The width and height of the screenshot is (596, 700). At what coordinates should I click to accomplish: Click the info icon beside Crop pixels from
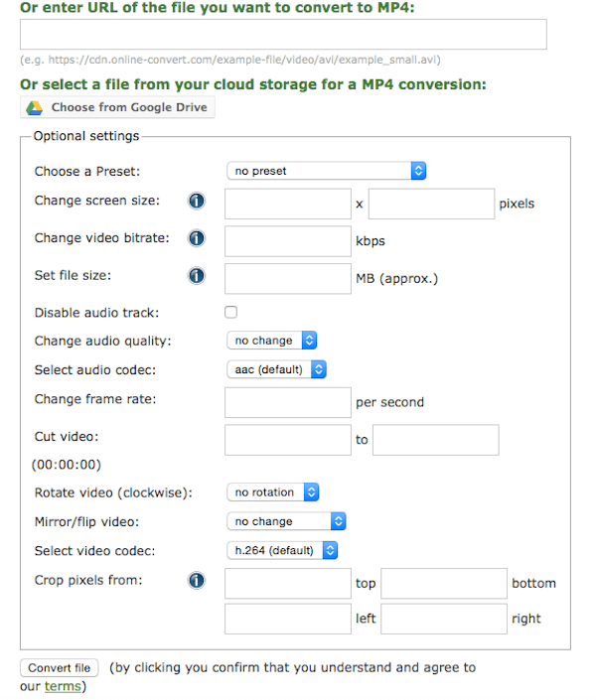click(197, 580)
